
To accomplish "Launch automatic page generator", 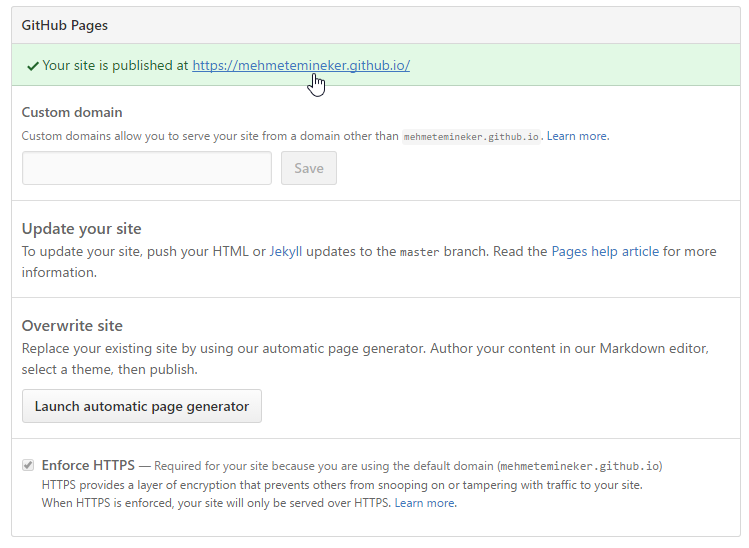I will pos(142,406).
